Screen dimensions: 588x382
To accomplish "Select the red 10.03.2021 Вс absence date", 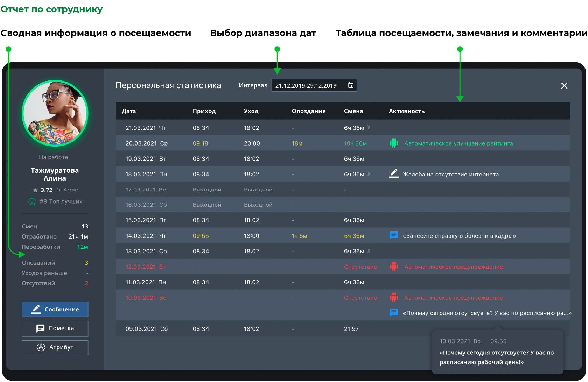I will (x=146, y=298).
